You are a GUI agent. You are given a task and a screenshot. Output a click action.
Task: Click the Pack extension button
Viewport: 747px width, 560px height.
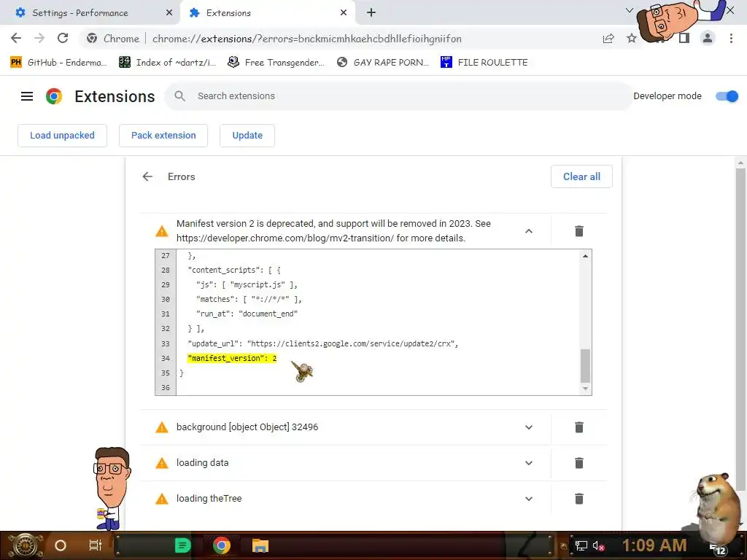(x=163, y=136)
